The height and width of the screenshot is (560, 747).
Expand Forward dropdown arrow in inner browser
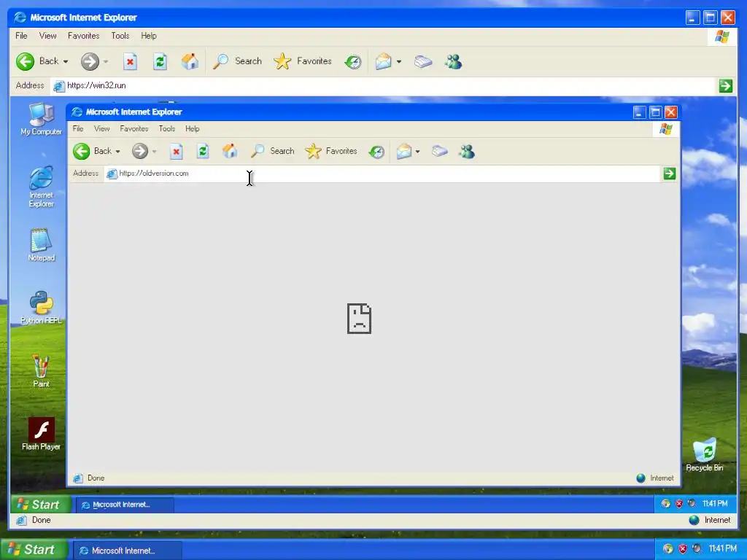155,152
